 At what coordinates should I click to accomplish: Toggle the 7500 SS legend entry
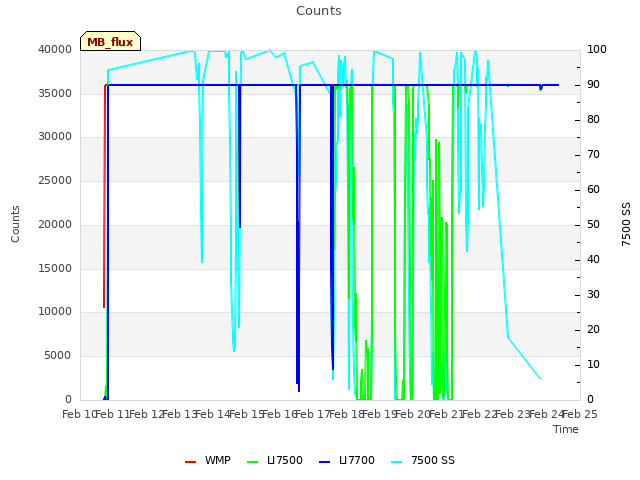coord(423,460)
